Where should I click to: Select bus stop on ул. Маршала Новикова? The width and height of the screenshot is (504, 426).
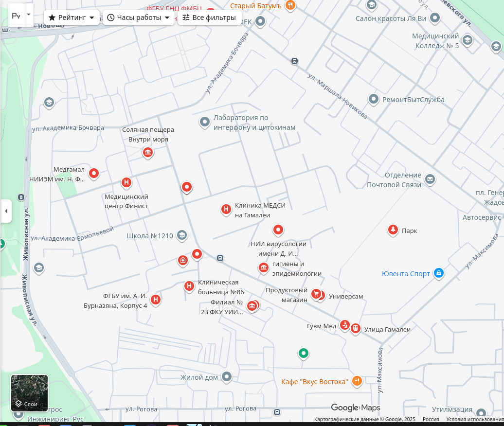(294, 61)
